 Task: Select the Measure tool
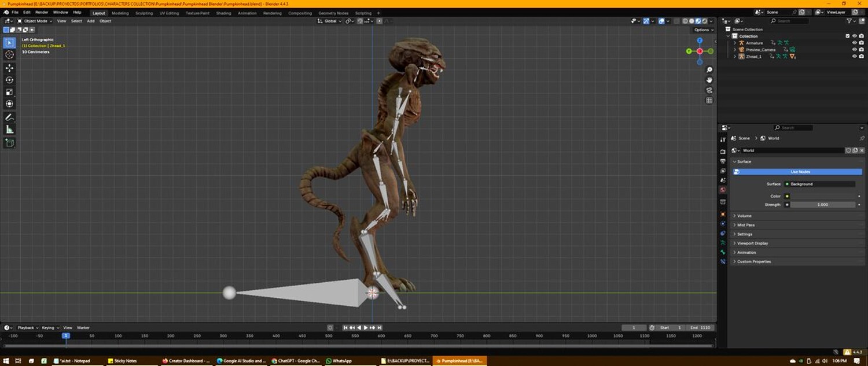tap(9, 130)
